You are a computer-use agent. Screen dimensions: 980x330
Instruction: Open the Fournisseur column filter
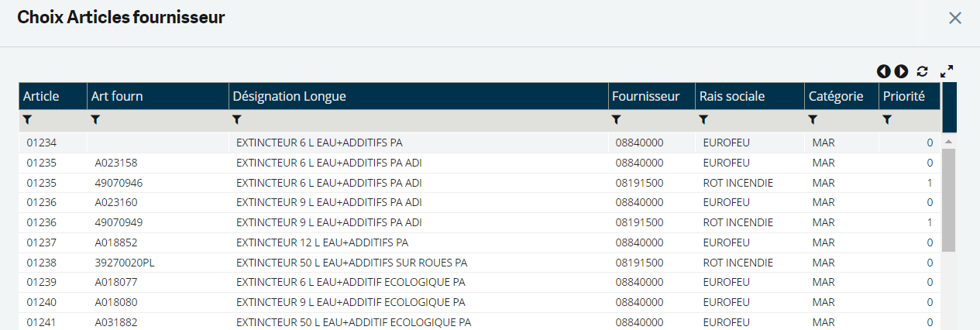617,120
